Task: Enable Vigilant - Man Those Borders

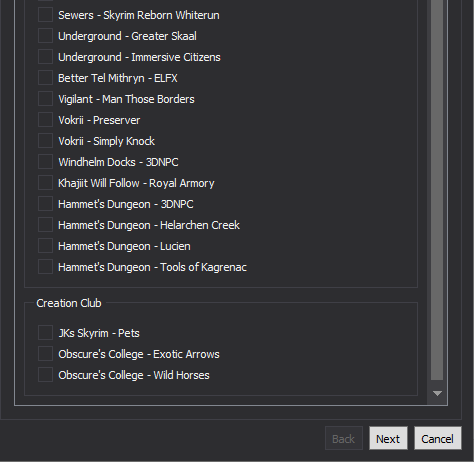Action: 45,99
